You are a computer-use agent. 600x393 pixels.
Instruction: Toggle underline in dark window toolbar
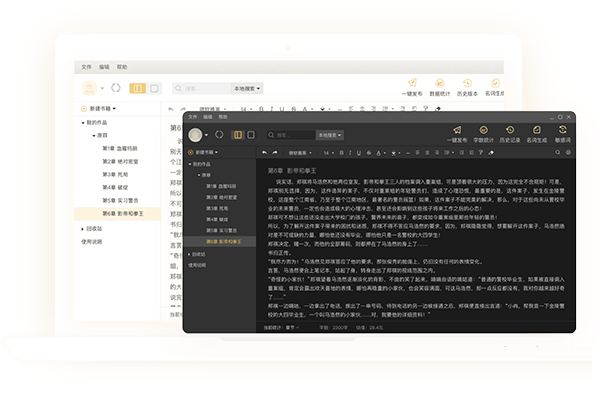coord(359,153)
